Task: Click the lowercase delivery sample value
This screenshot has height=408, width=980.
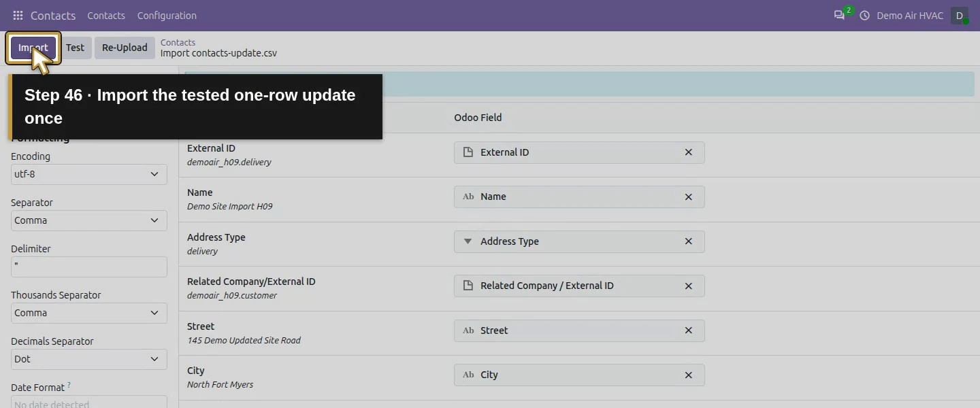Action: [202, 252]
